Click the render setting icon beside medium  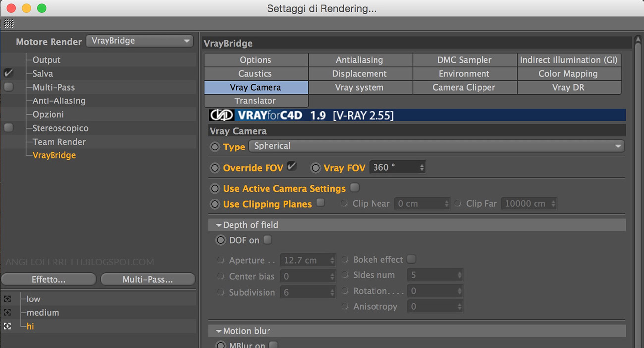[x=7, y=313]
